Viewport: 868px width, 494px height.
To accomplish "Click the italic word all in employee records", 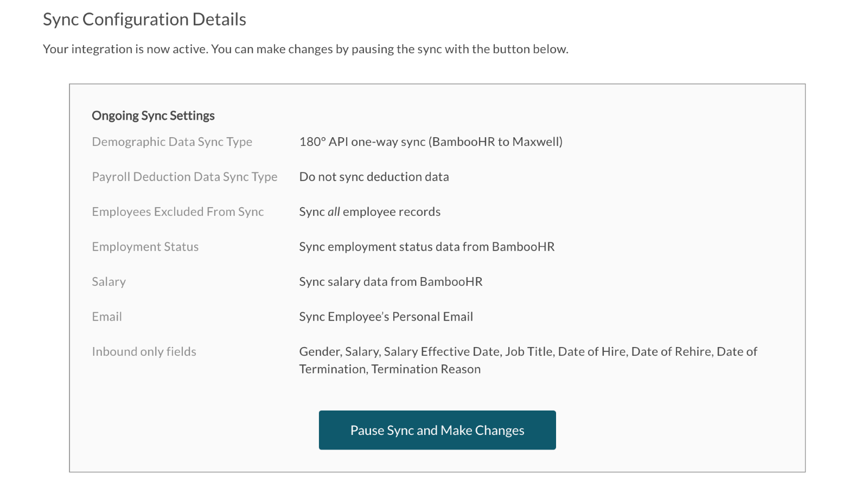I will 334,211.
